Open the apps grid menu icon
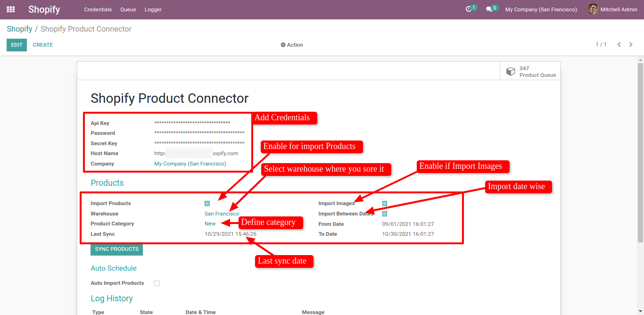Screen dimensions: 644x315 pos(11,9)
